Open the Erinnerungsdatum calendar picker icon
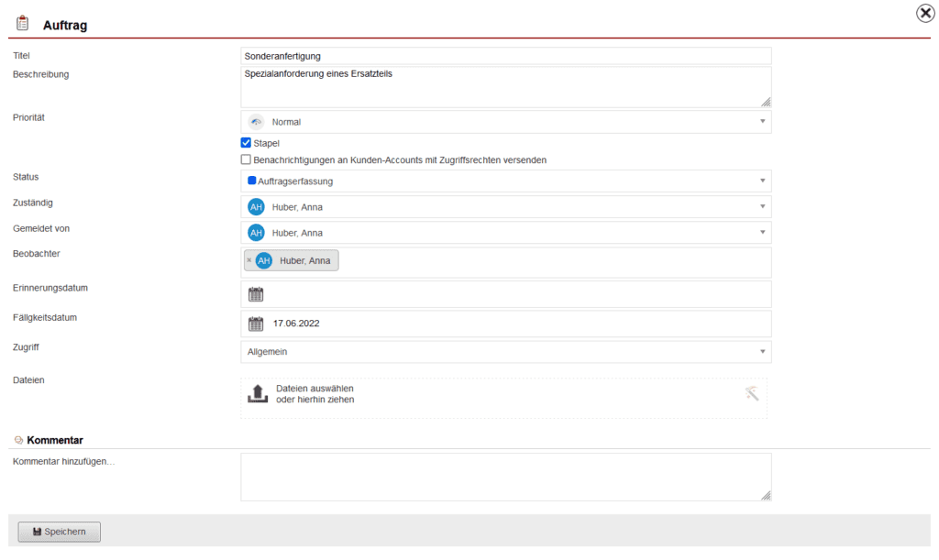939x560 pixels. click(256, 293)
